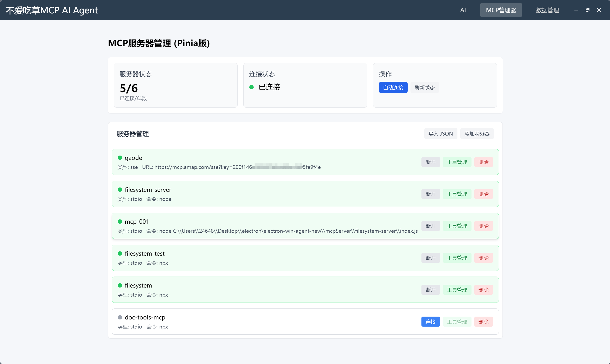The image size is (610, 364).
Task: Switch to the AI tab
Action: point(463,10)
